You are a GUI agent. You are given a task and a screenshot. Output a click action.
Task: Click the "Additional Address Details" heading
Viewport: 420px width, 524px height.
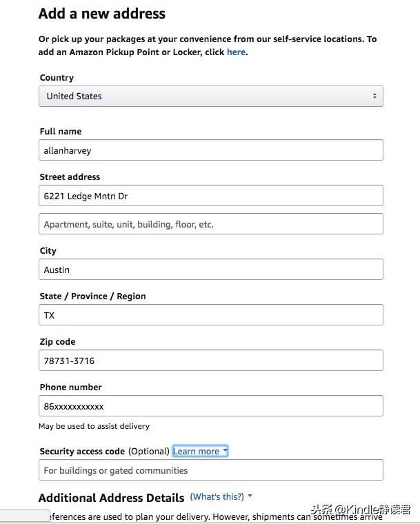[x=111, y=498]
